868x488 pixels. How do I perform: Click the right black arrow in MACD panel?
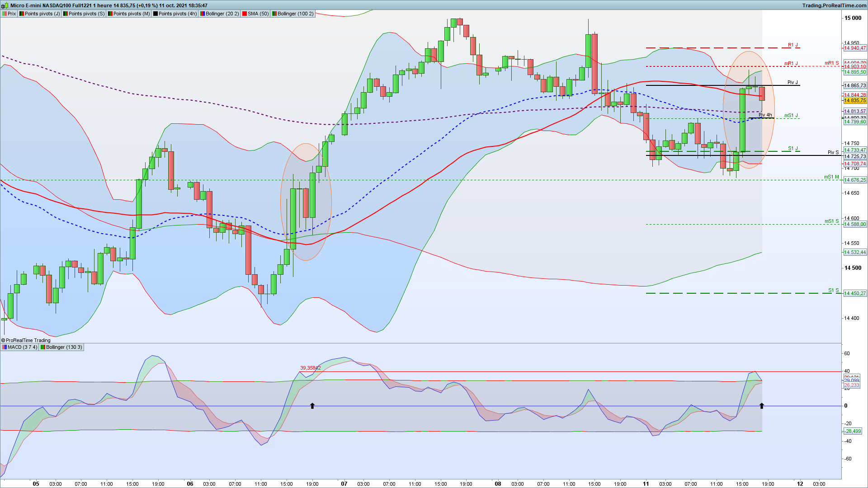click(762, 406)
